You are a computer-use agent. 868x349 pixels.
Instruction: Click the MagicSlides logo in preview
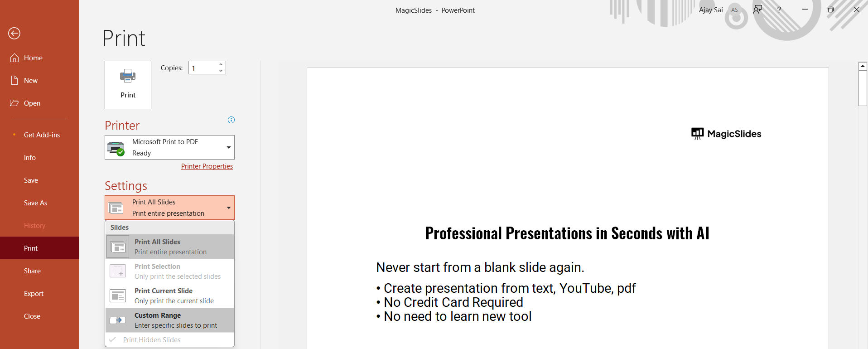726,134
